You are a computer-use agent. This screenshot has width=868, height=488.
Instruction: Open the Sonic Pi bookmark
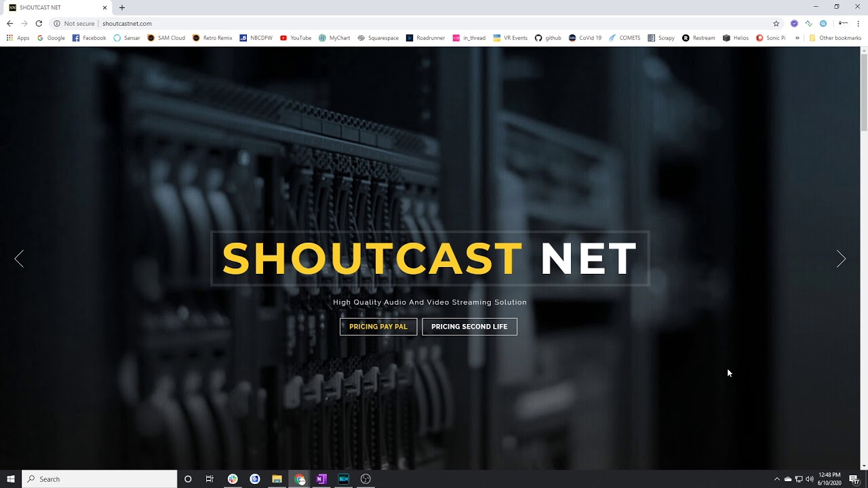tap(771, 38)
